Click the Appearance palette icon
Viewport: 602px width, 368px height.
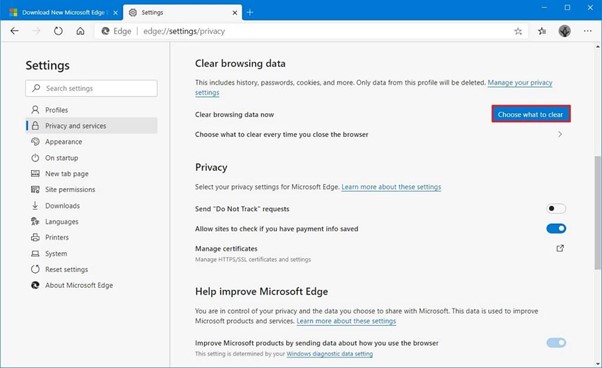click(x=35, y=142)
